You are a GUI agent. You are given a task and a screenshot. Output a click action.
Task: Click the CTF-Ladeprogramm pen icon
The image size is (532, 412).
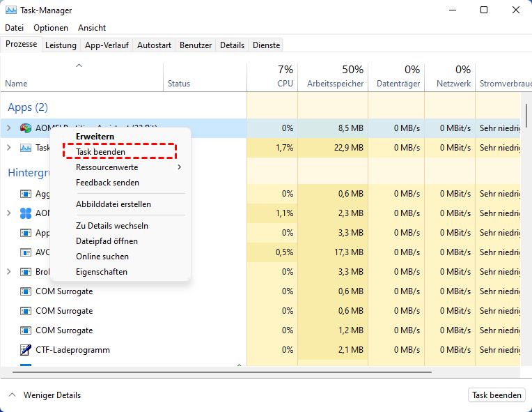click(26, 350)
